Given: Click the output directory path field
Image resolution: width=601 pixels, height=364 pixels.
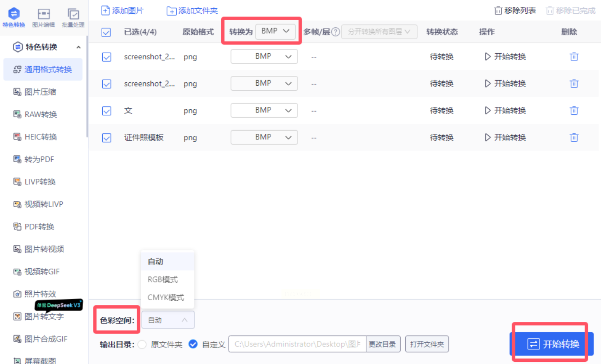Looking at the screenshot, I should 297,344.
